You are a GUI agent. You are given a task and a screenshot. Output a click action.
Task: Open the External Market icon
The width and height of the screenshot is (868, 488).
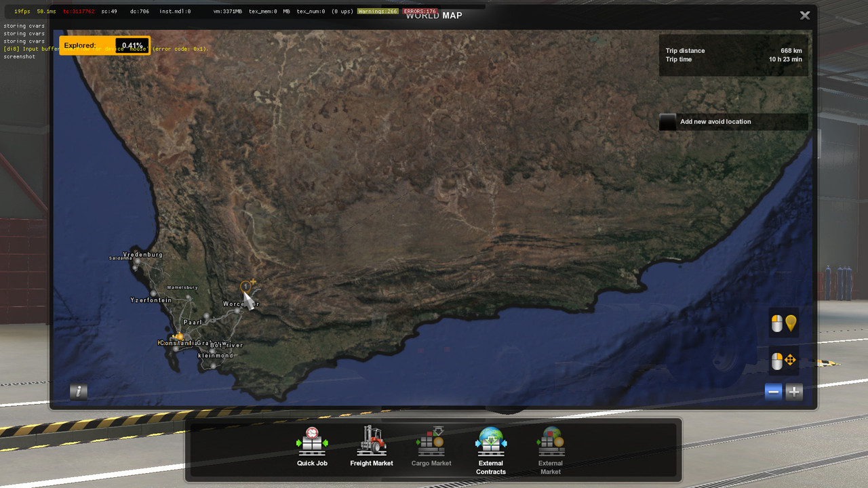click(x=551, y=450)
